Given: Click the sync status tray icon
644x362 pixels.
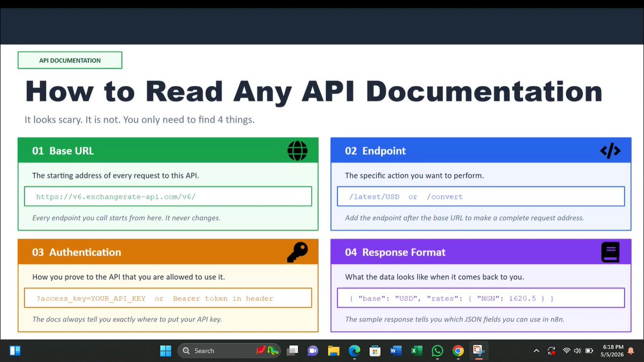Looking at the screenshot, I should click(552, 351).
